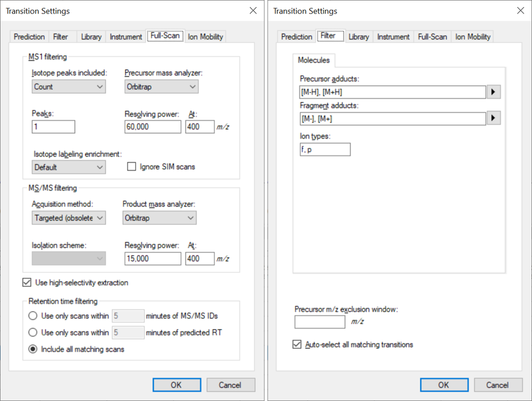Image resolution: width=532 pixels, height=401 pixels.
Task: Click OK in the right Filter dialog
Action: (x=444, y=385)
